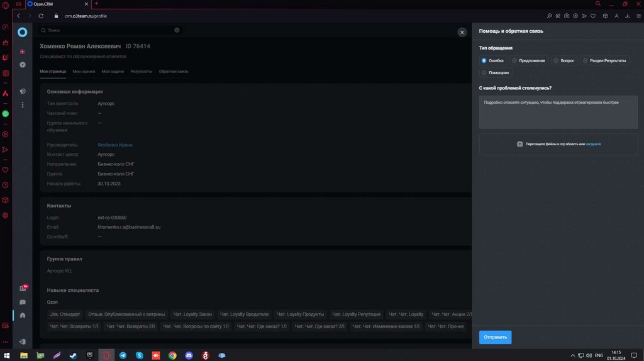This screenshot has height=361, width=644.
Task: Open Opera sidebar settings gear
Action: pyautogui.click(x=5, y=216)
